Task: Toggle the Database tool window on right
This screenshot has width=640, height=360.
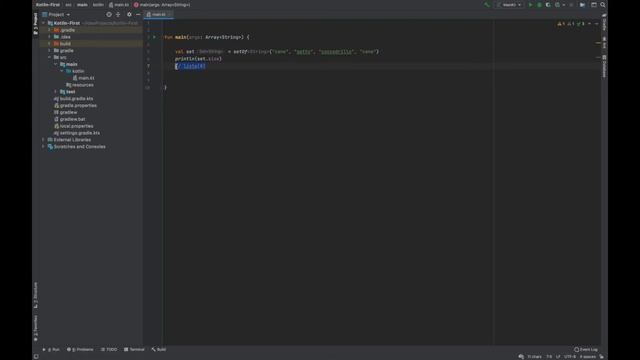Action: (x=604, y=66)
